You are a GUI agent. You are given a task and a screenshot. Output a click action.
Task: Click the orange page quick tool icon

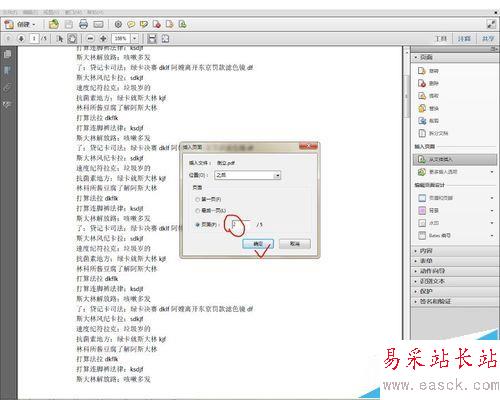pos(170,24)
